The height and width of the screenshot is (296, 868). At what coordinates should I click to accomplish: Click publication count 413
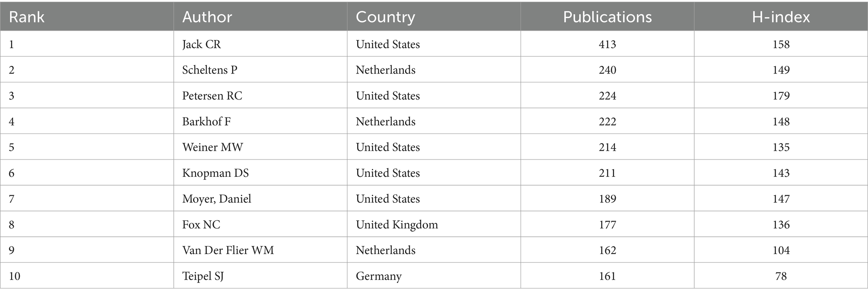click(607, 44)
